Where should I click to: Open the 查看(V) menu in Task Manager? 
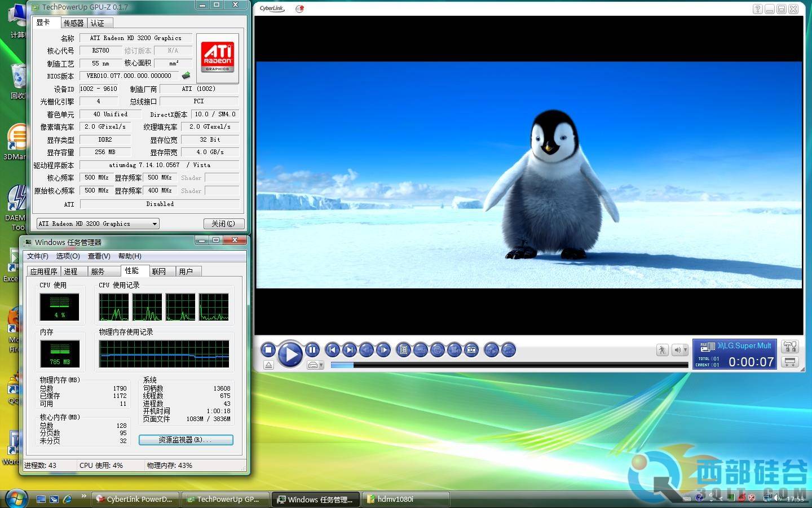coord(99,256)
